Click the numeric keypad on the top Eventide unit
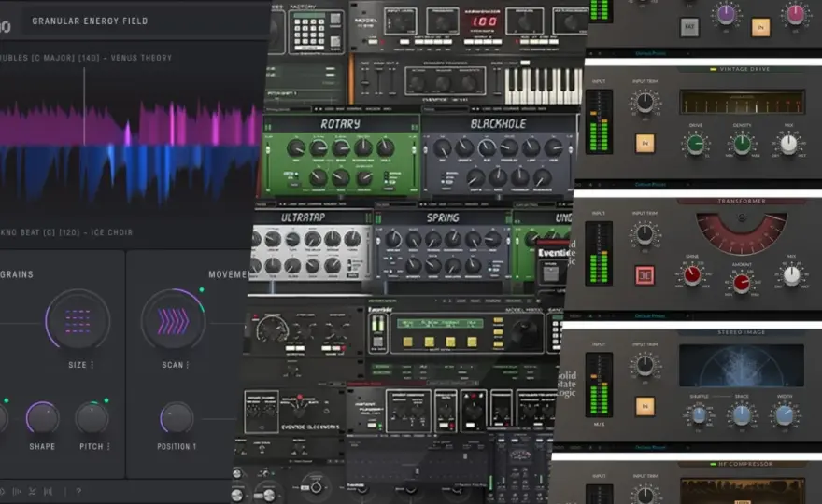Viewport: 822px width, 504px height. pyautogui.click(x=309, y=31)
